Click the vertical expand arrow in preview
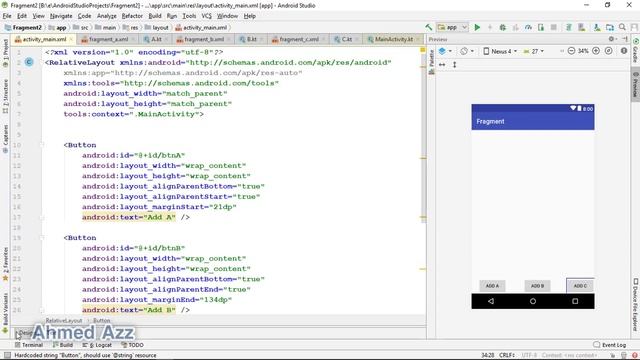The image size is (640, 360). coord(454,64)
